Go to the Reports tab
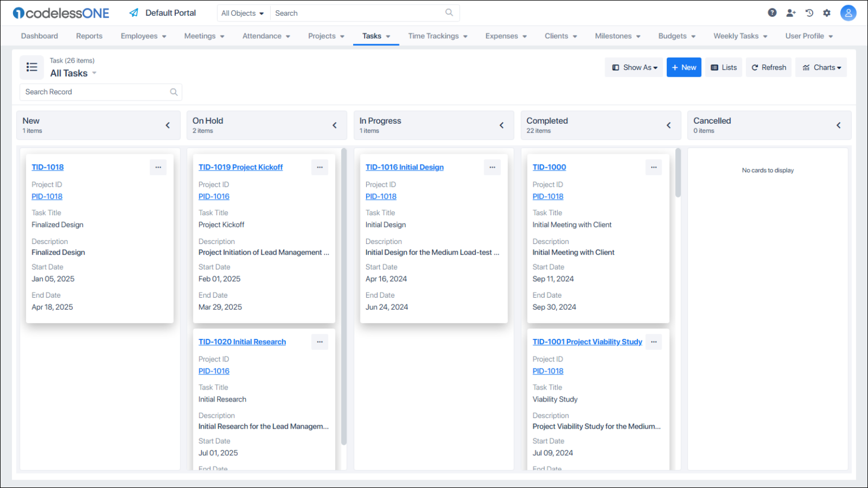The width and height of the screenshot is (868, 488). coord(89,36)
